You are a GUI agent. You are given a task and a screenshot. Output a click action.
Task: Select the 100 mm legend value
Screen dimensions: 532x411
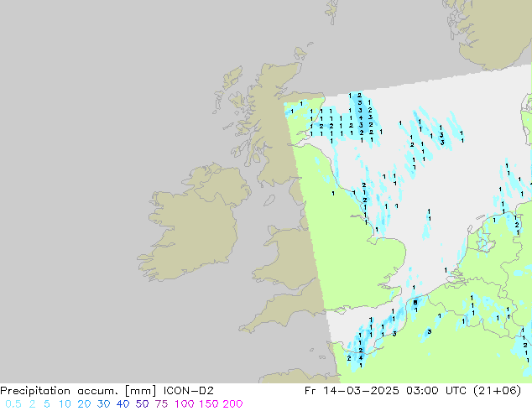point(185,404)
